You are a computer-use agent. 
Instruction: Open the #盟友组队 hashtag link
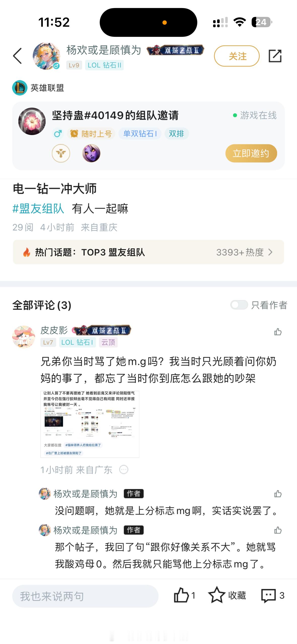coord(38,209)
